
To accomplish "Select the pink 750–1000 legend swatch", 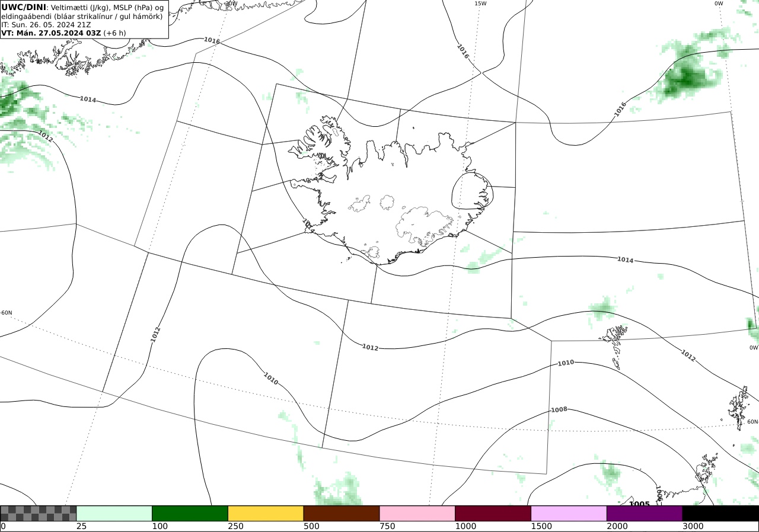I will (417, 513).
